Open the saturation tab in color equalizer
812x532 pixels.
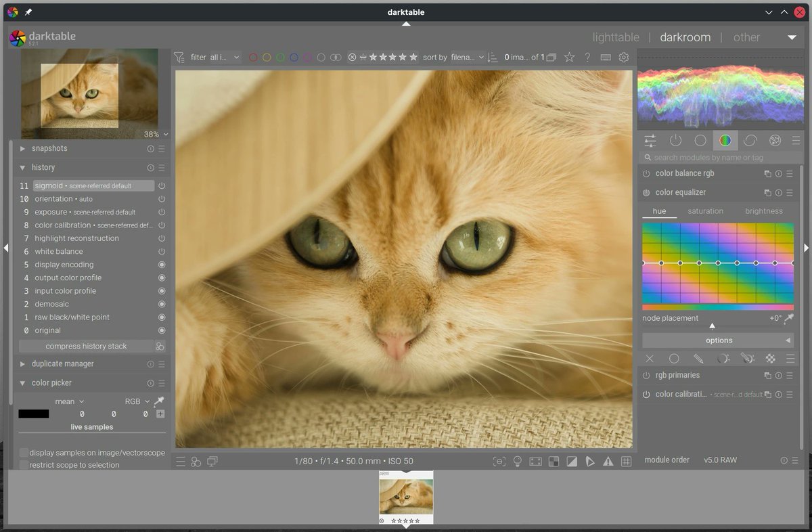[706, 210]
